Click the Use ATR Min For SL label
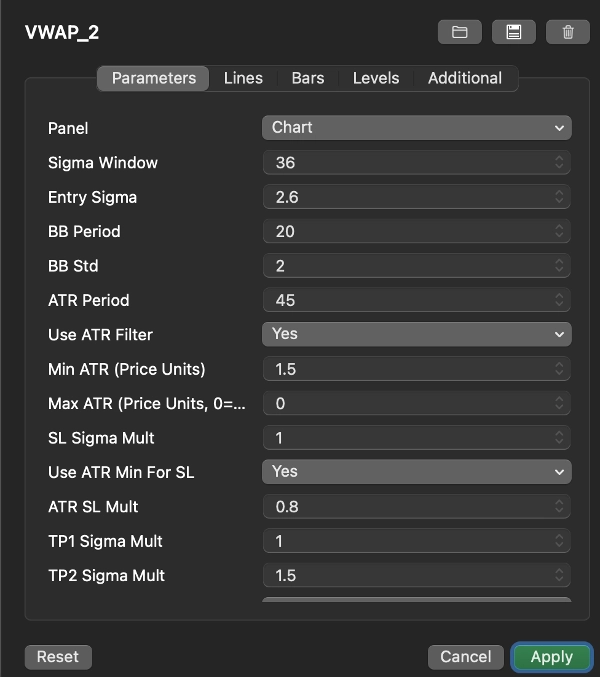This screenshot has width=600, height=677. tap(121, 472)
